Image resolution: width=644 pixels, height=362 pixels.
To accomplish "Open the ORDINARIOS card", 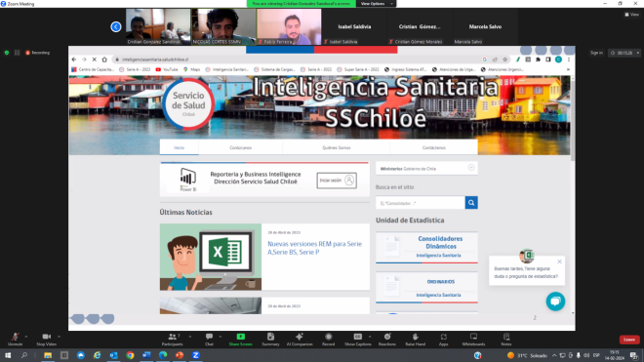I will click(x=426, y=287).
